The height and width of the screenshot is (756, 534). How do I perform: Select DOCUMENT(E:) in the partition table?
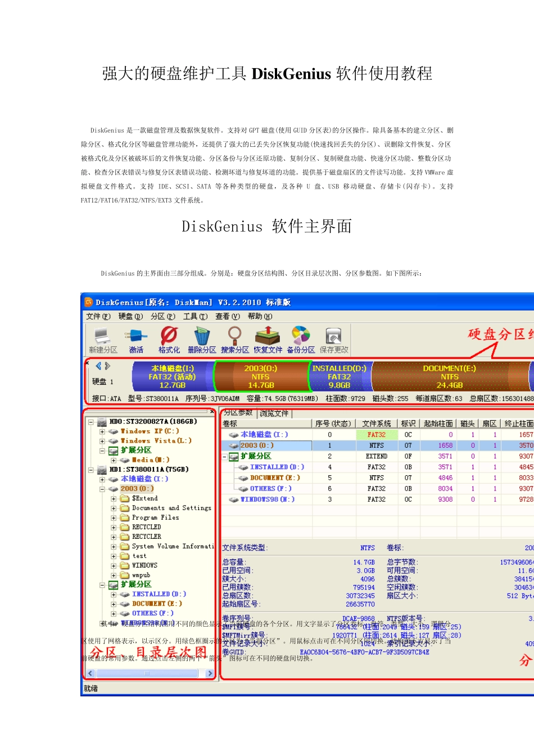tap(378, 478)
